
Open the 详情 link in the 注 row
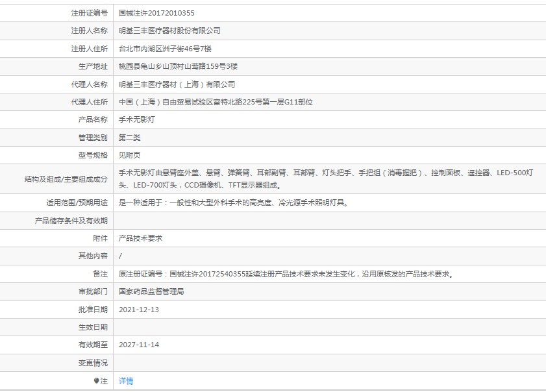126,381
